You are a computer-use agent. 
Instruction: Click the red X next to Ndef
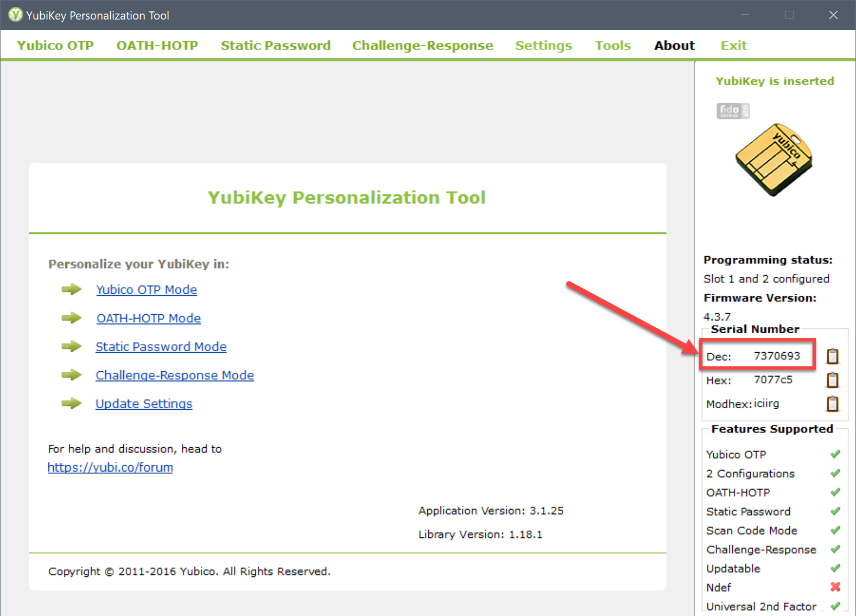(835, 587)
